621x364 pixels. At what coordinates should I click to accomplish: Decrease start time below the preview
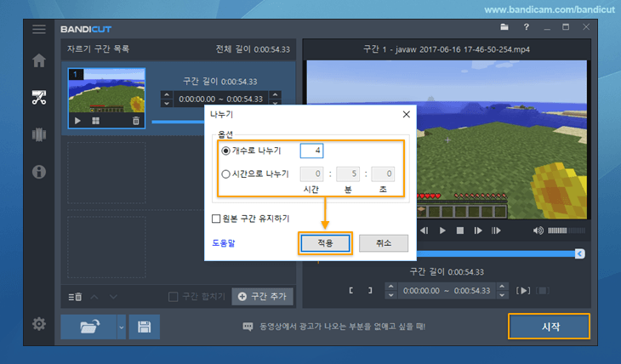click(391, 295)
